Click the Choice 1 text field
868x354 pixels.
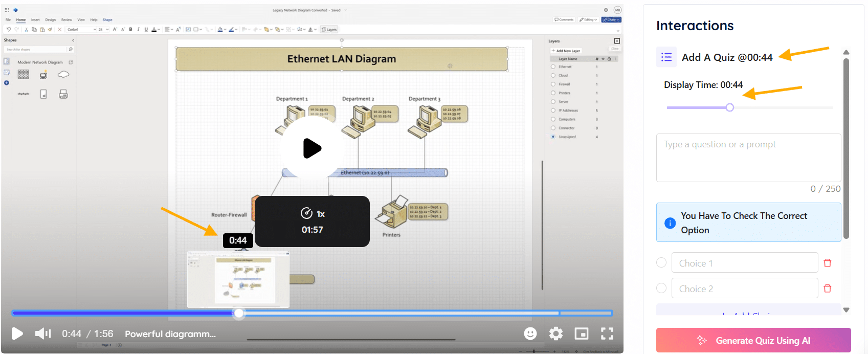744,263
